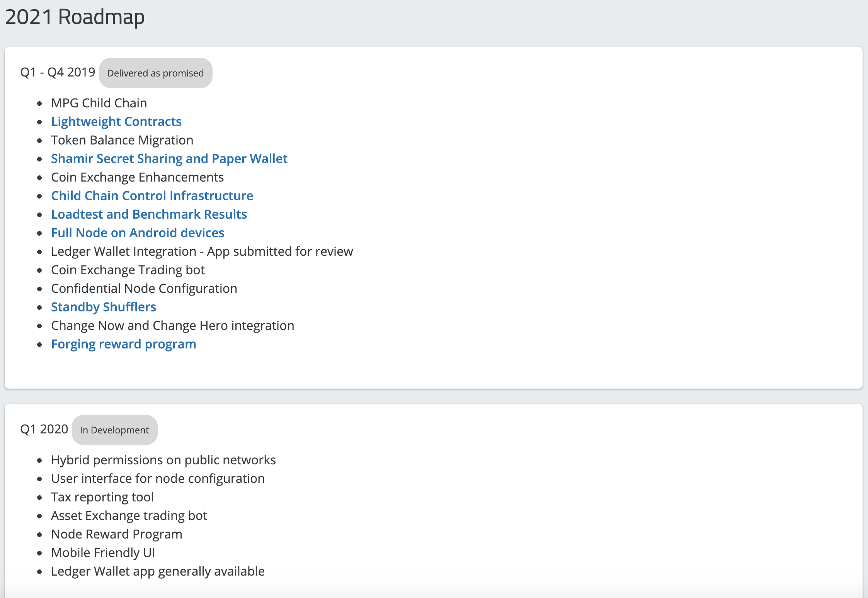This screenshot has height=598, width=868.
Task: Click the Delivered as promised badge
Action: point(155,73)
